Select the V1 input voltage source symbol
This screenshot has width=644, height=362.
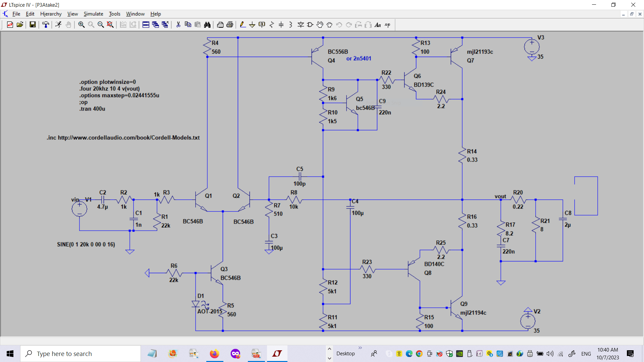pyautogui.click(x=79, y=209)
